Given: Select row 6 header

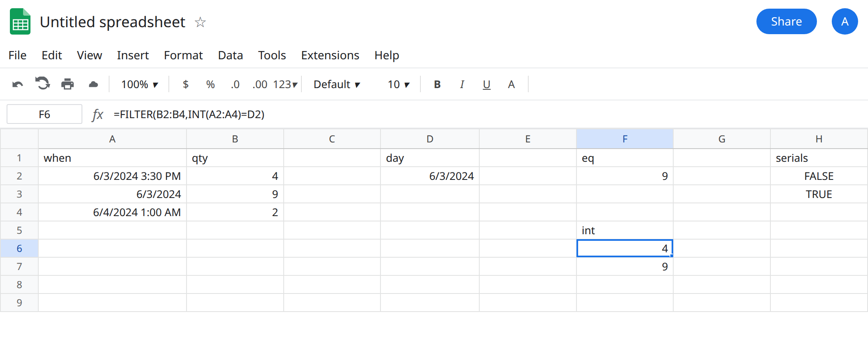Looking at the screenshot, I should [x=19, y=248].
